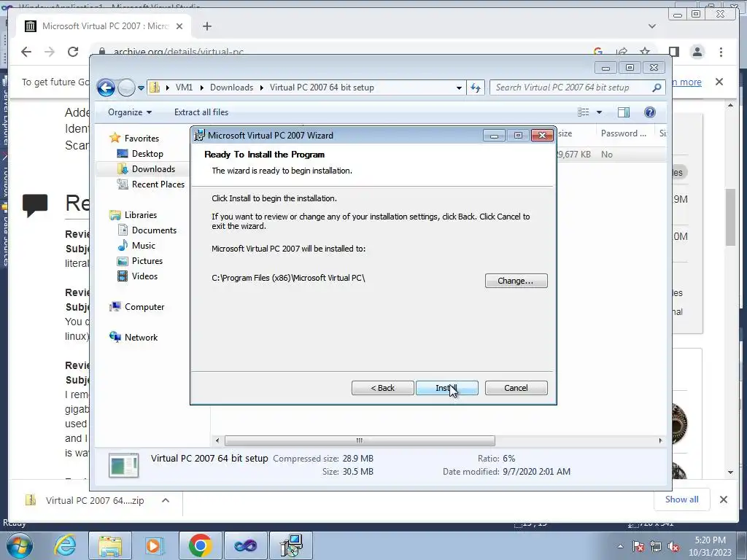The height and width of the screenshot is (560, 747).
Task: Click the horizontal scrollbar in Explorer
Action: click(360, 440)
